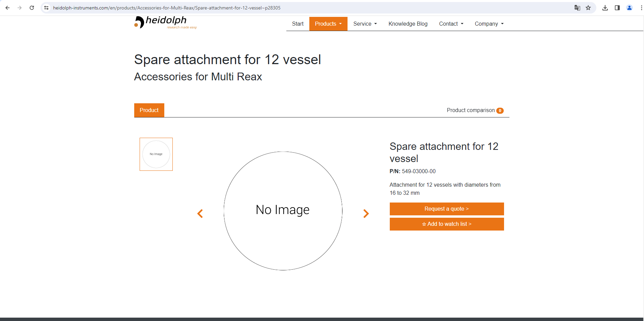Expand the Products dropdown
The width and height of the screenshot is (644, 321).
(x=328, y=24)
